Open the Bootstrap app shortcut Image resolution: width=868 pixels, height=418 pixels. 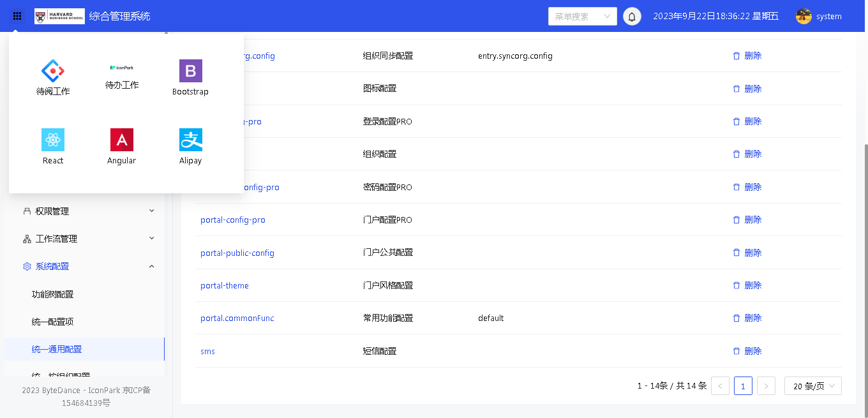pyautogui.click(x=190, y=71)
